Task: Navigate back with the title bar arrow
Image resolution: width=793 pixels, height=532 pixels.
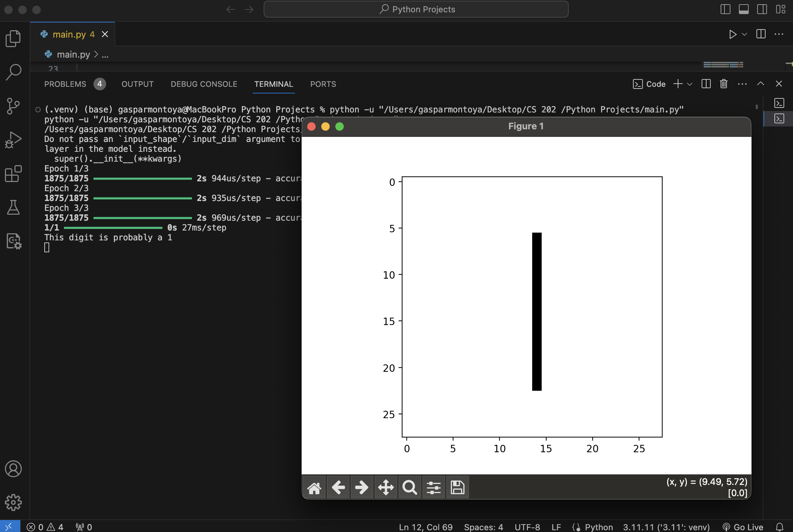Action: tap(231, 9)
